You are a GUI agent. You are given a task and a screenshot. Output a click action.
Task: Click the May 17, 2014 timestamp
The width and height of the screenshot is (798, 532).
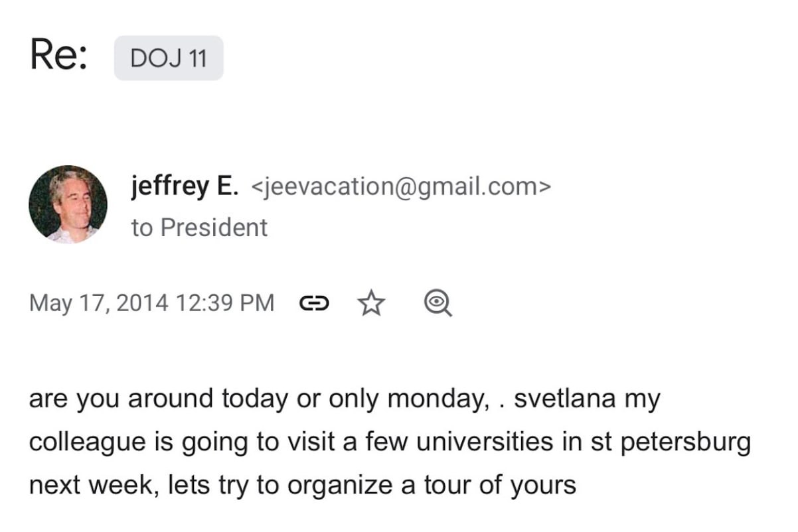(x=100, y=303)
